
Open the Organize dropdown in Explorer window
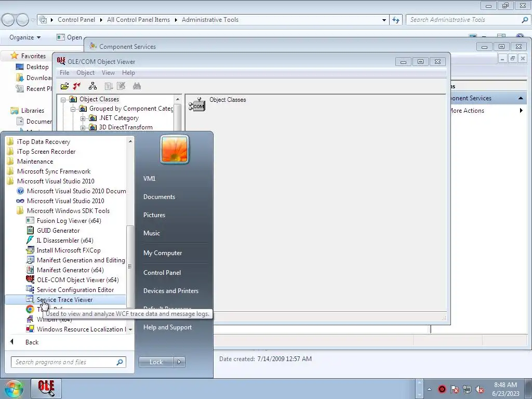point(25,37)
